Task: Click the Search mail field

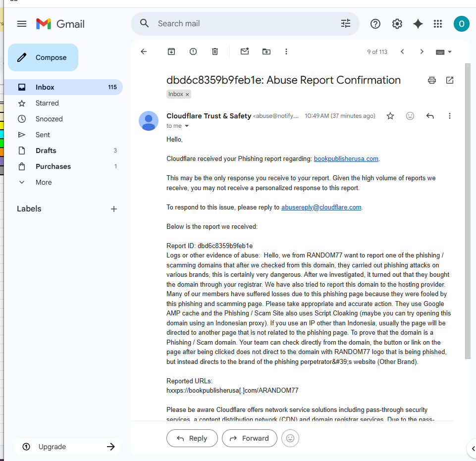Action: [245, 23]
